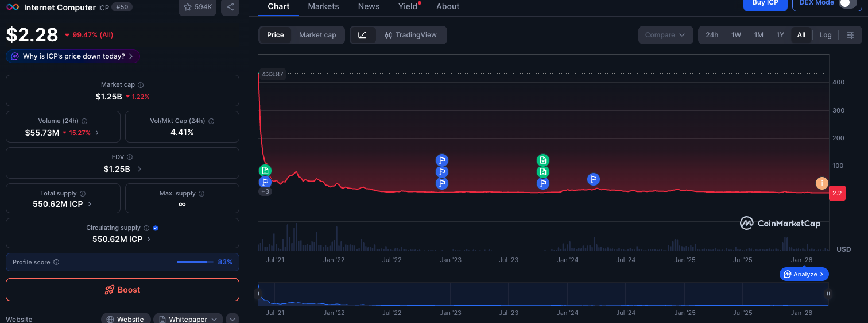Open Circulating supply info icon
Viewport: 868px width, 323px height.
click(x=146, y=228)
